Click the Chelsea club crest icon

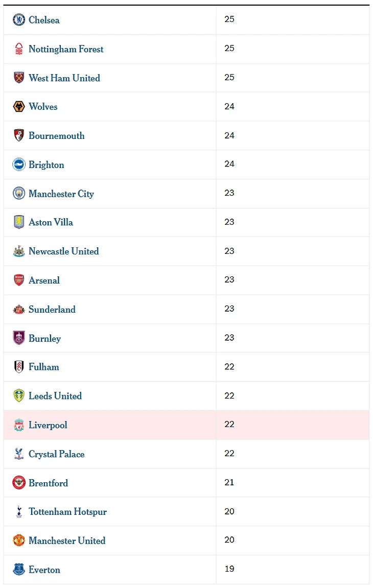tap(19, 20)
